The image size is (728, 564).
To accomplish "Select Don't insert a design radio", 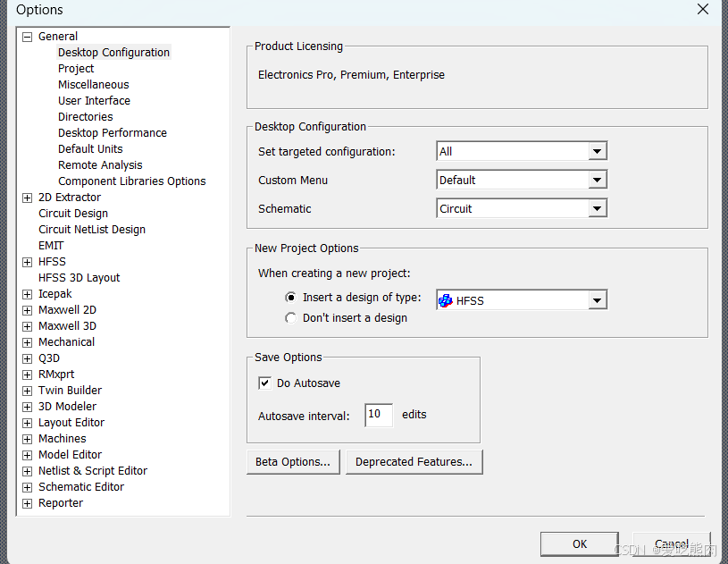I will (290, 318).
